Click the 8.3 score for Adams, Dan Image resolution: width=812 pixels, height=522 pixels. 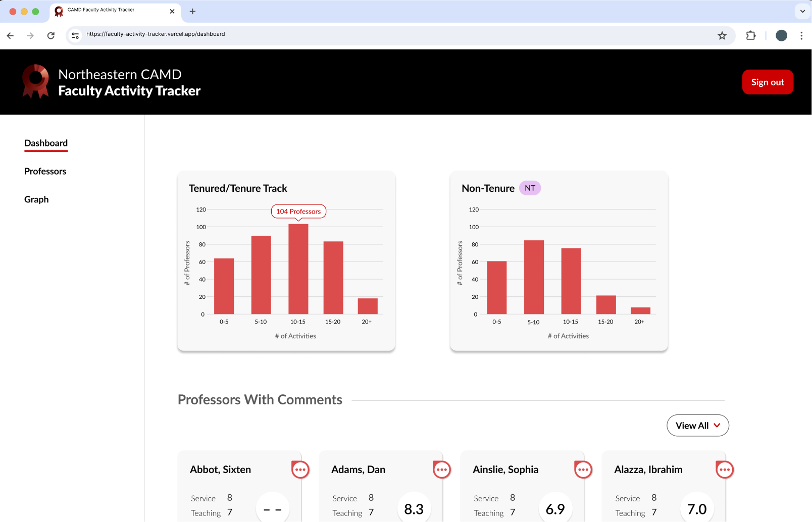point(414,509)
